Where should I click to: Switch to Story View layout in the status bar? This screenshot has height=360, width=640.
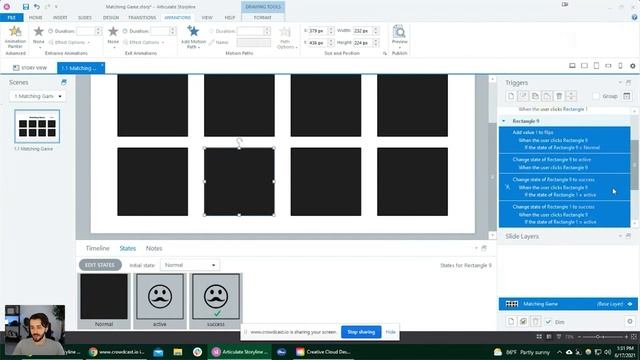pos(539,337)
